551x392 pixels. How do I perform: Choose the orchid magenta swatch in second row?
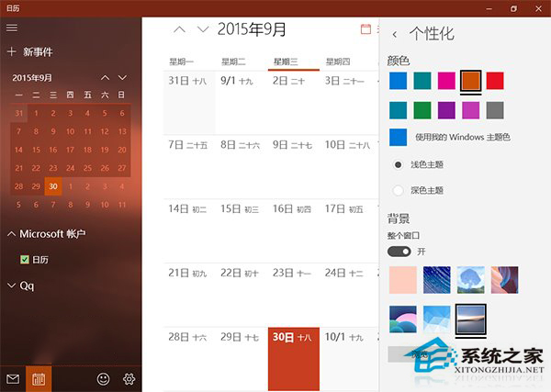[471, 110]
